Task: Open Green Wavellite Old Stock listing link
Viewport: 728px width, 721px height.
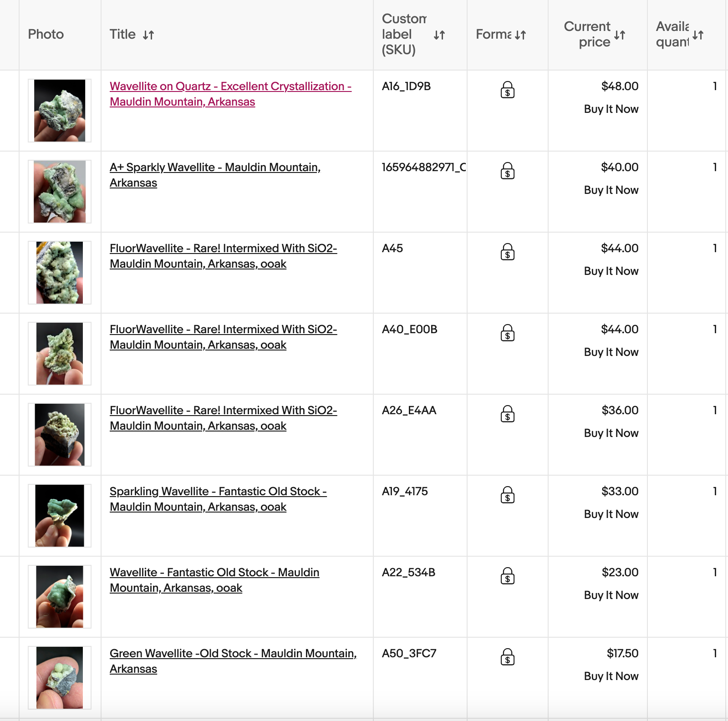Action: [233, 654]
